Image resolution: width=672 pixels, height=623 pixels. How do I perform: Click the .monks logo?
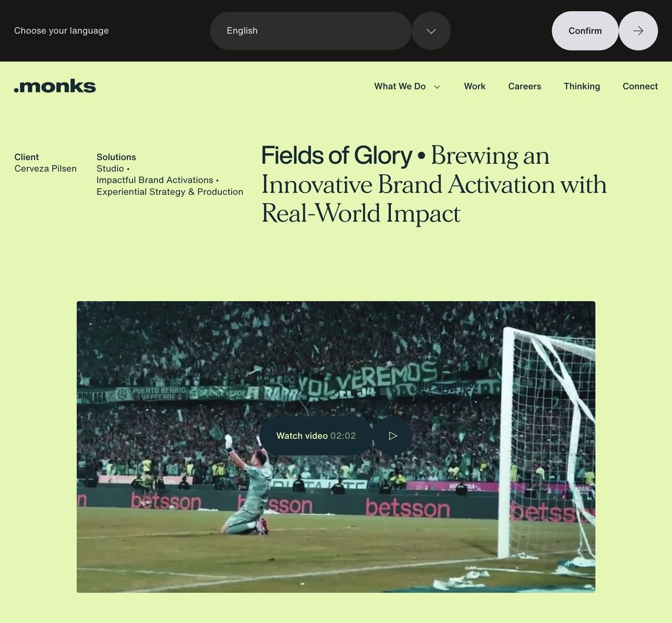point(55,86)
